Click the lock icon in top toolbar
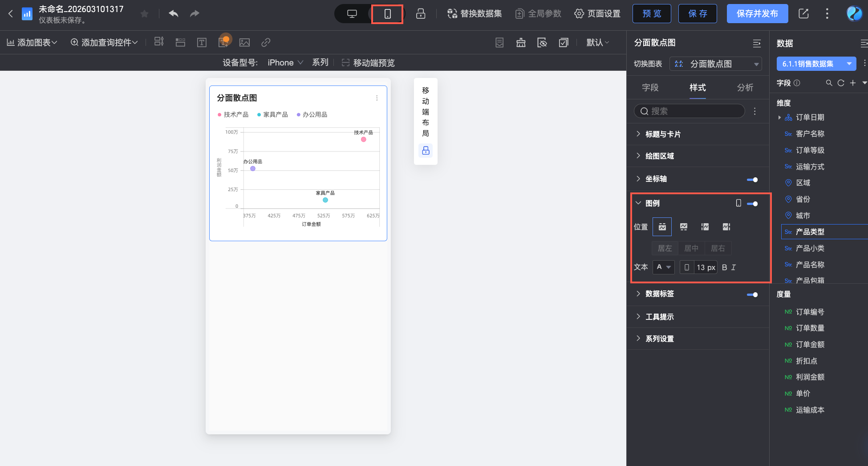This screenshot has height=466, width=868. 421,14
